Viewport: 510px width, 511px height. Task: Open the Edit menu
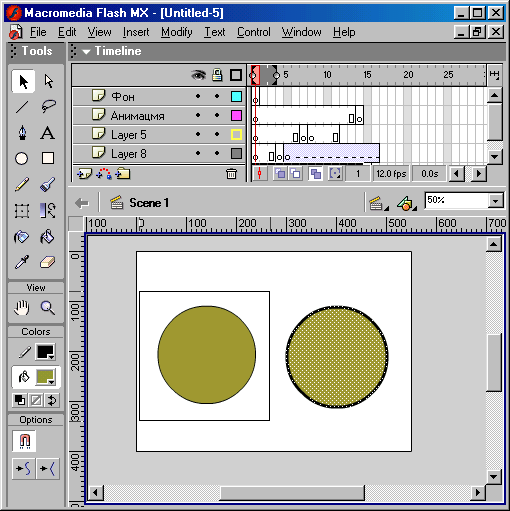[67, 32]
